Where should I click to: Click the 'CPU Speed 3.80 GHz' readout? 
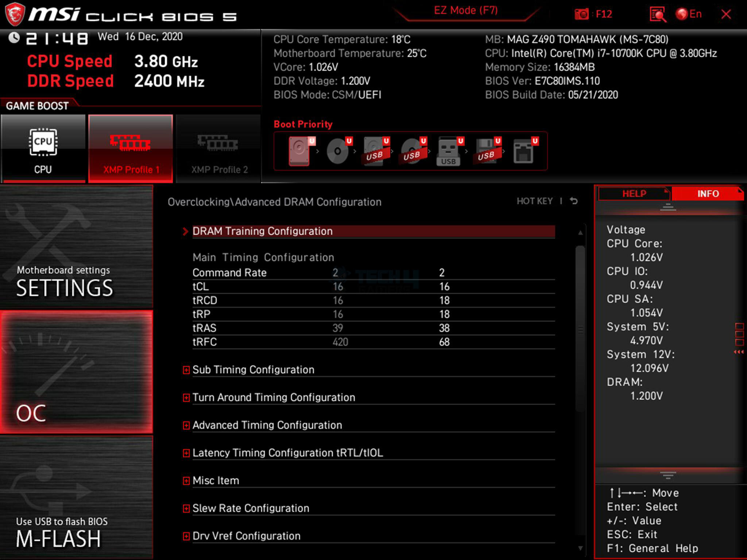[112, 61]
